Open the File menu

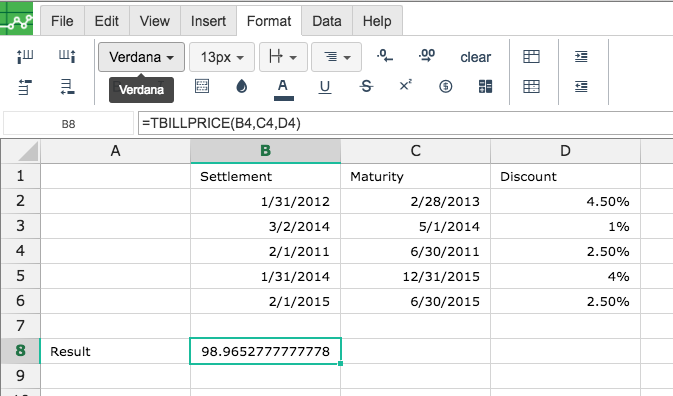click(62, 21)
